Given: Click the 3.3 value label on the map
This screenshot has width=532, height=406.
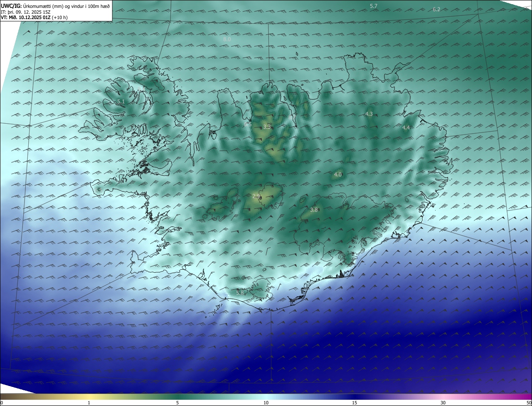Looking at the screenshot, I should click(267, 127).
